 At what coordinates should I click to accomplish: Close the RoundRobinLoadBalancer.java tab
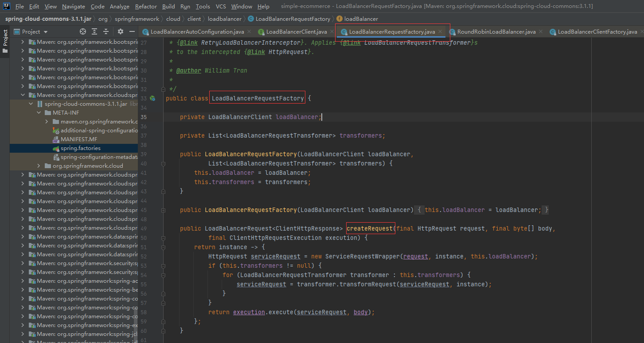coord(540,32)
